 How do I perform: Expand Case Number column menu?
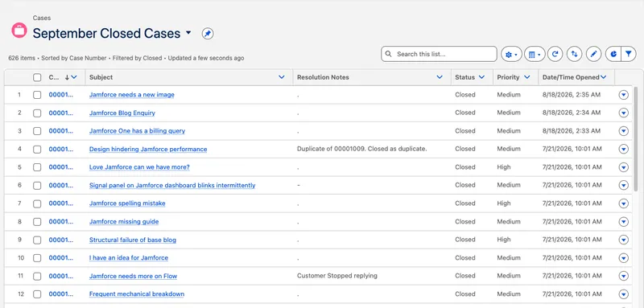click(x=74, y=77)
